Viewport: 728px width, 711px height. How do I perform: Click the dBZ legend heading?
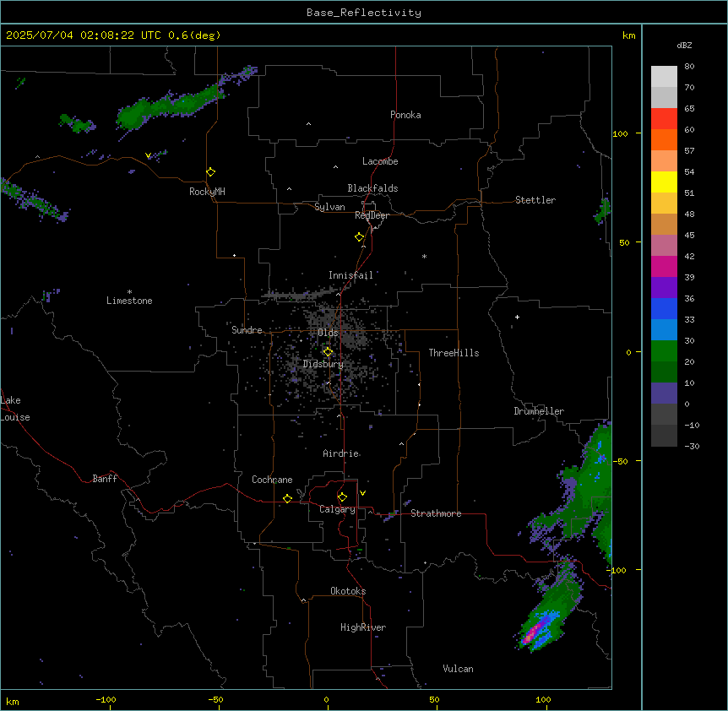[x=684, y=45]
